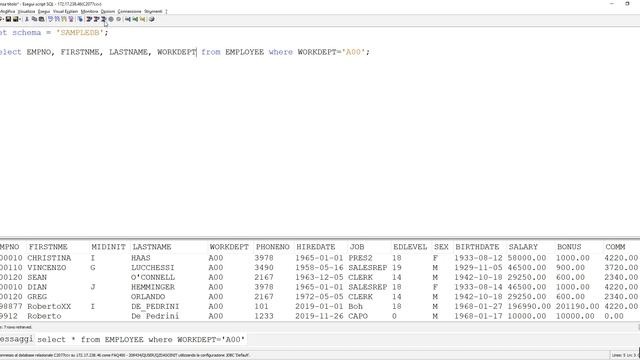Open the Strumenti menu

click(153, 11)
